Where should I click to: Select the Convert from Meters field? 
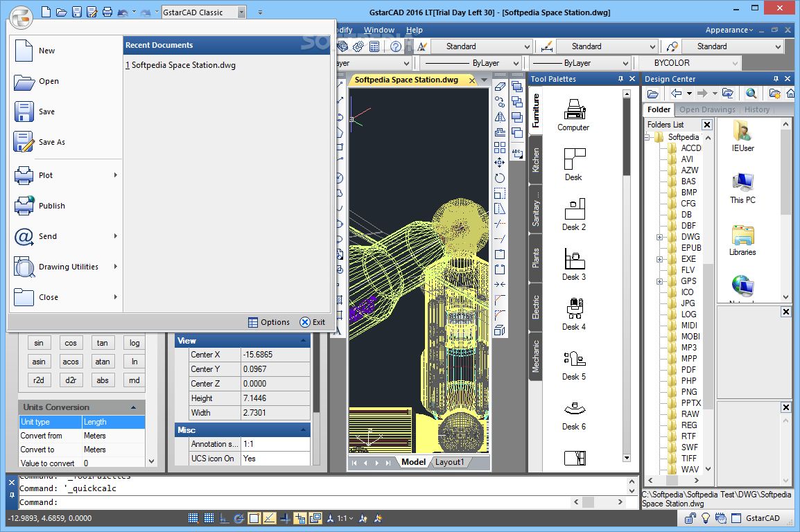113,436
